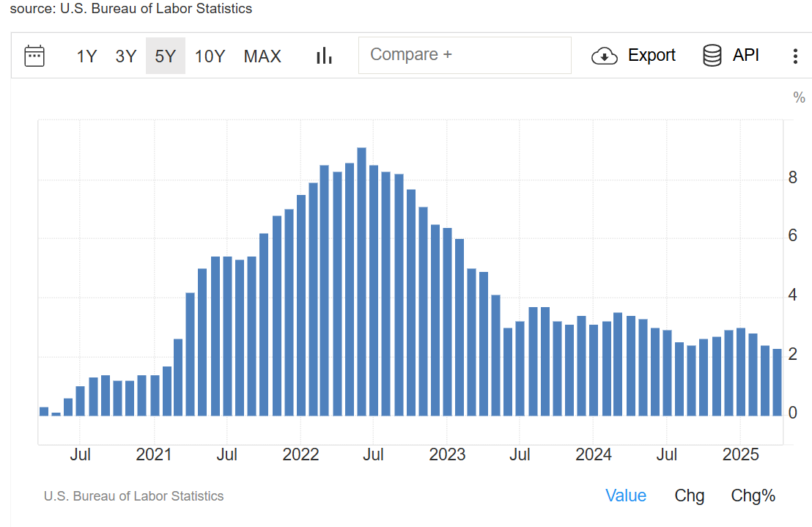Click the 8 y-axis value label
The width and height of the screenshot is (812, 527).
point(792,177)
